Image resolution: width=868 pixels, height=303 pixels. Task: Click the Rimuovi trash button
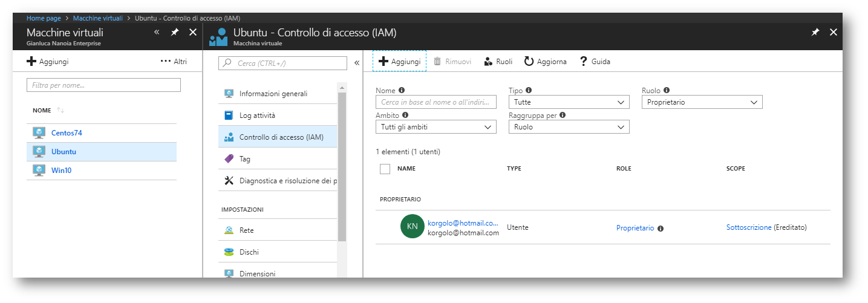coord(452,62)
